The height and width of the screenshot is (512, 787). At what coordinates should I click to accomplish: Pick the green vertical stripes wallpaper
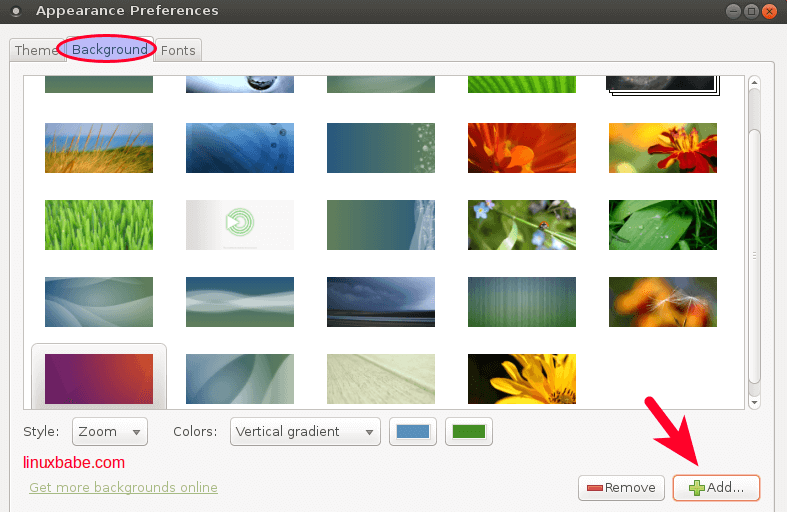click(522, 301)
